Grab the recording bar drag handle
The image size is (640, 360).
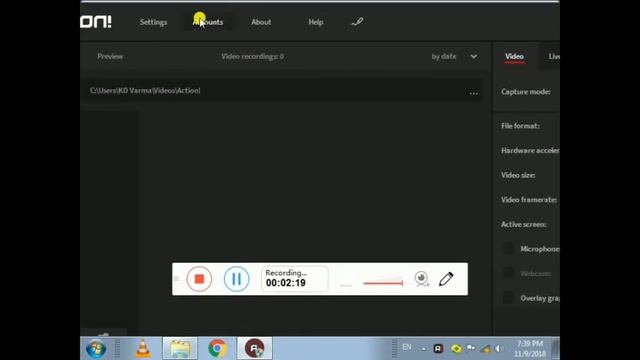point(176,279)
